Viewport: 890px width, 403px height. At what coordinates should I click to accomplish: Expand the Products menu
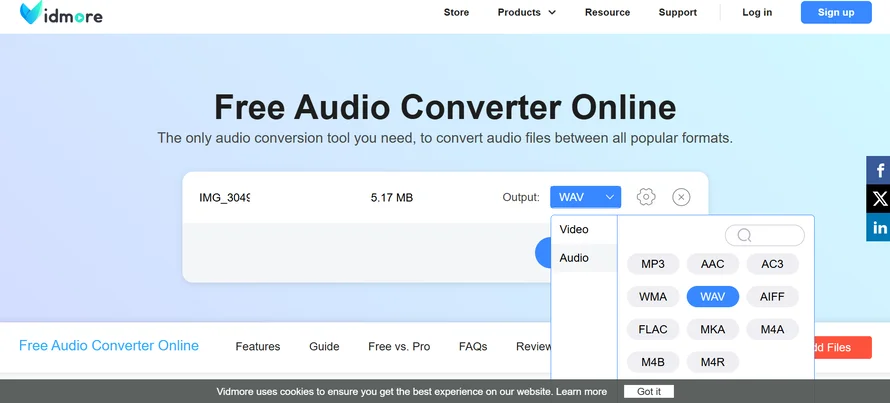click(526, 13)
